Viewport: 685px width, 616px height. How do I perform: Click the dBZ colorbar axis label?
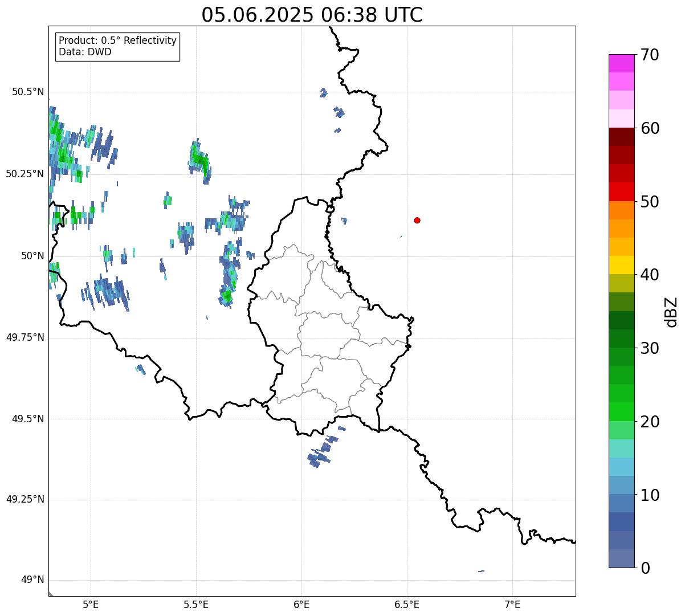tap(671, 312)
